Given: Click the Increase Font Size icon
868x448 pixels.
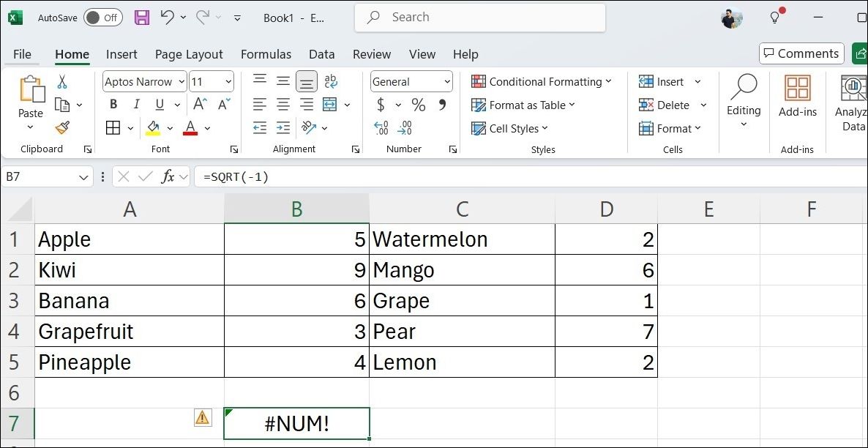Looking at the screenshot, I should (x=199, y=105).
